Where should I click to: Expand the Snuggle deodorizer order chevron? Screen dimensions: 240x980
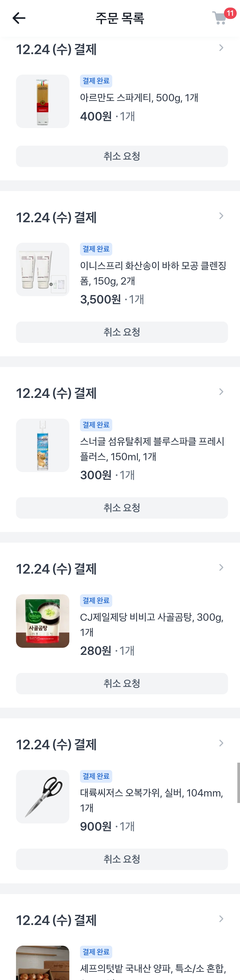point(221,392)
